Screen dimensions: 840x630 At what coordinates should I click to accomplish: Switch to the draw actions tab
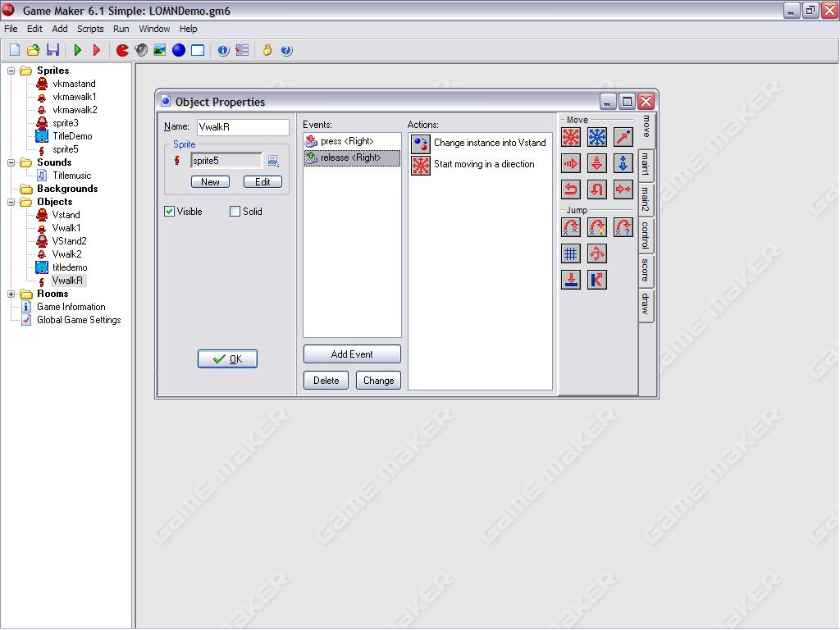point(646,304)
